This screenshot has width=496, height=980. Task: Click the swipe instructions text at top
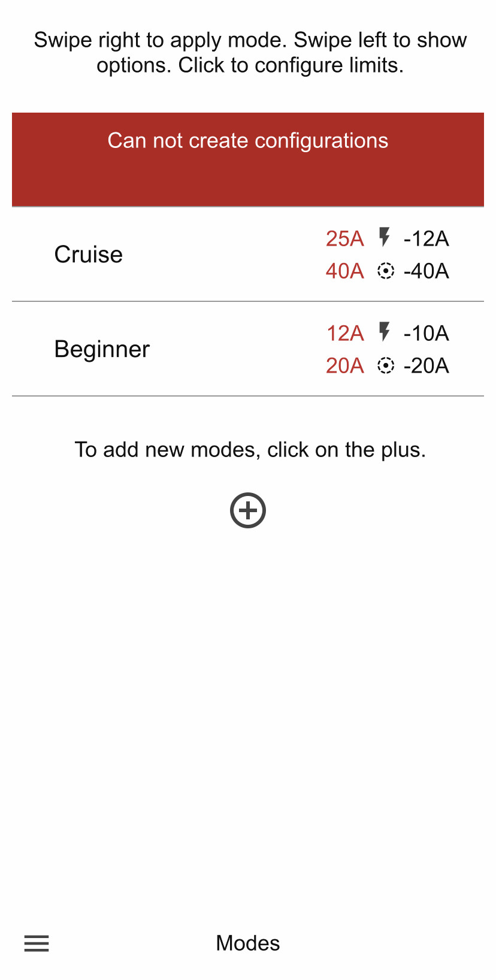pos(250,52)
